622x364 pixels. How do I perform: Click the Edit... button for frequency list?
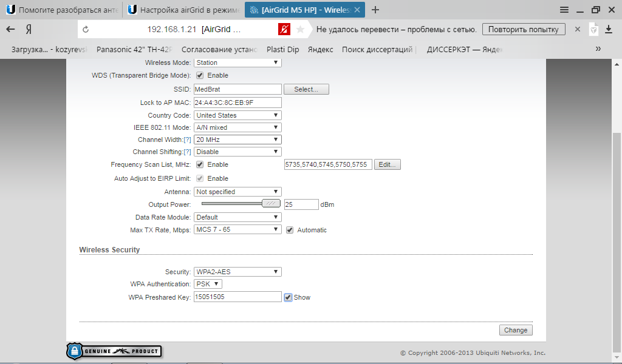[387, 164]
